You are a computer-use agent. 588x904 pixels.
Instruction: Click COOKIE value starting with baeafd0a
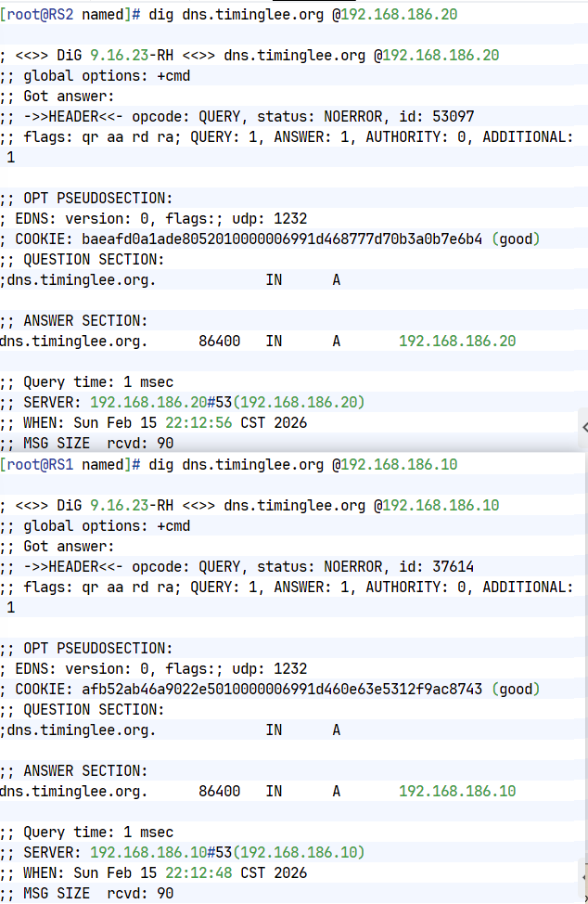pos(282,239)
